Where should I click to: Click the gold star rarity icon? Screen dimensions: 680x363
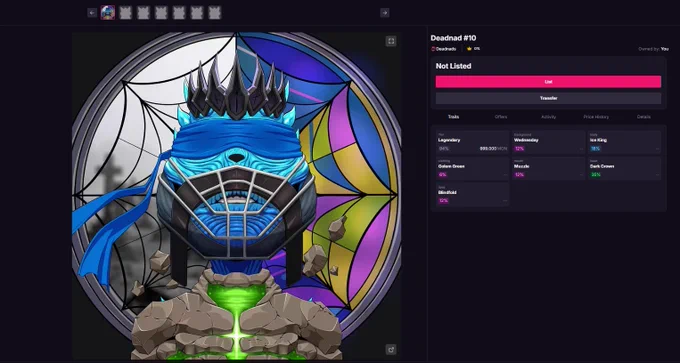coord(469,49)
